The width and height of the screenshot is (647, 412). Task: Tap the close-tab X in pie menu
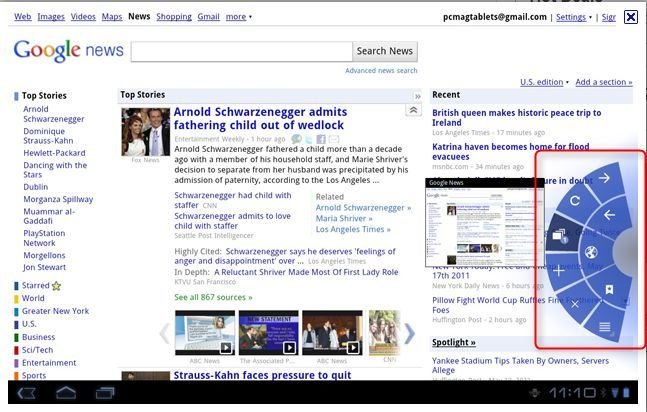[575, 305]
